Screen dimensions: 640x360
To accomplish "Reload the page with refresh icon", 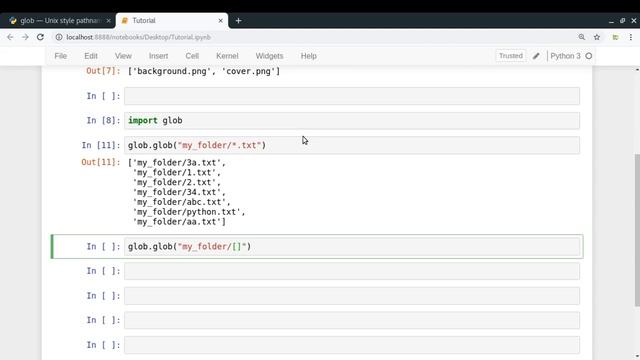I will 40,37.
